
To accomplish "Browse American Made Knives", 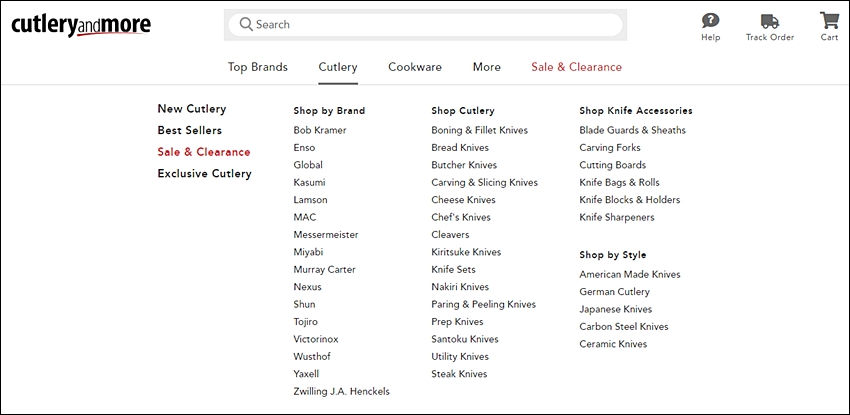I will click(630, 274).
